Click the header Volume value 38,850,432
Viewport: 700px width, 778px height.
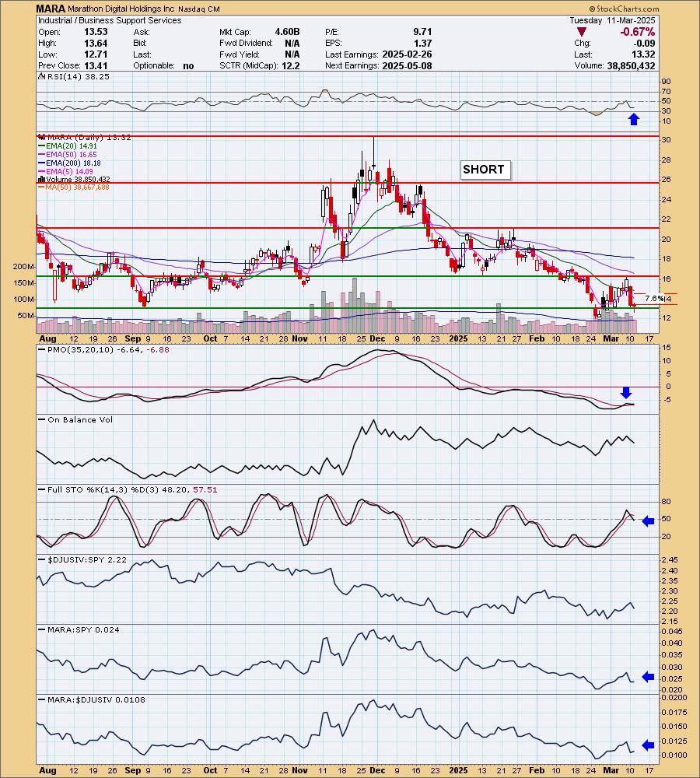pos(631,66)
